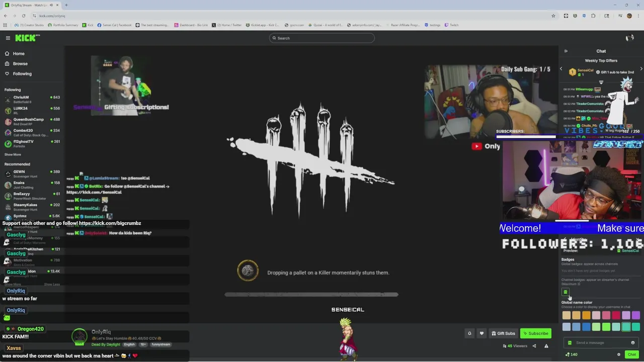Reload the page in browser

23,16
